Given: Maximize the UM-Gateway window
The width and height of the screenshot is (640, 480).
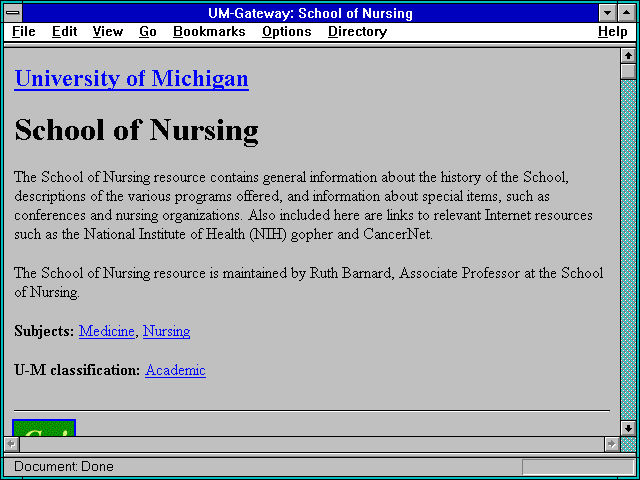Looking at the screenshot, I should pyautogui.click(x=627, y=13).
